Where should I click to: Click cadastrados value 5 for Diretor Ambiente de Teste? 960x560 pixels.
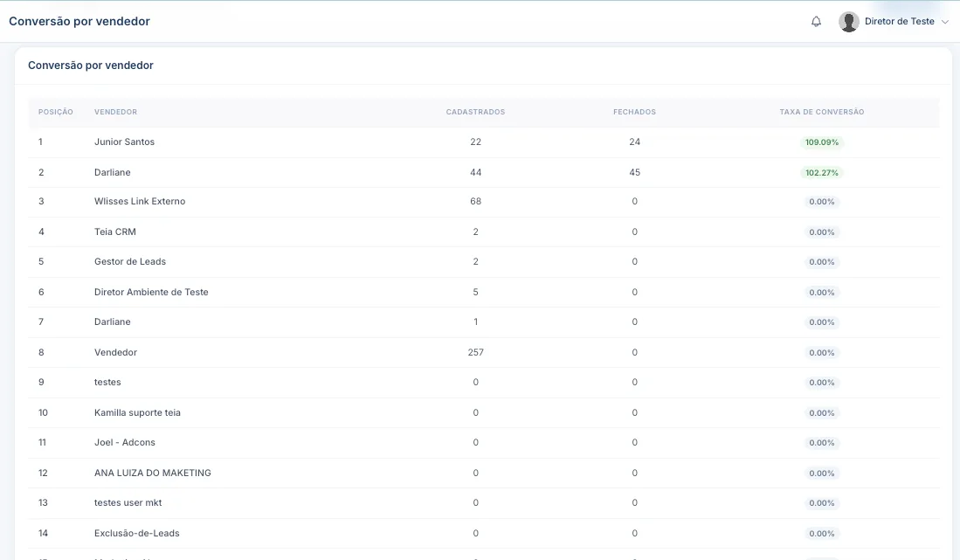point(476,293)
